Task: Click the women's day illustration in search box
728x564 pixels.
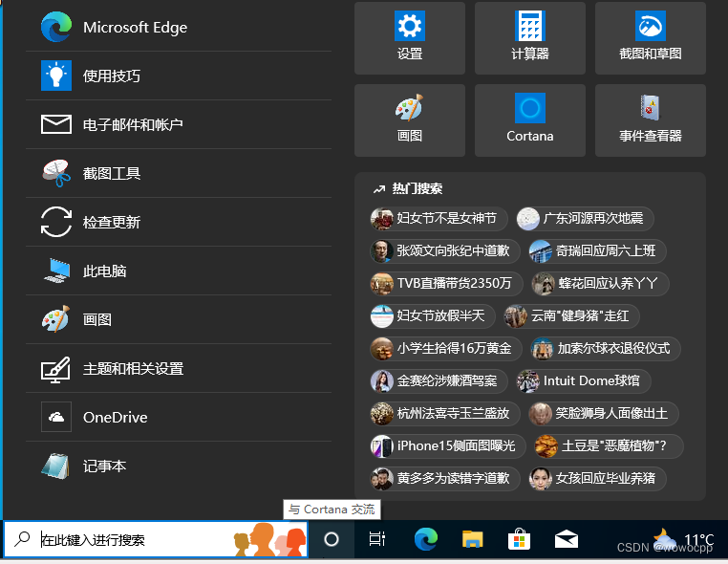Action: click(269, 540)
